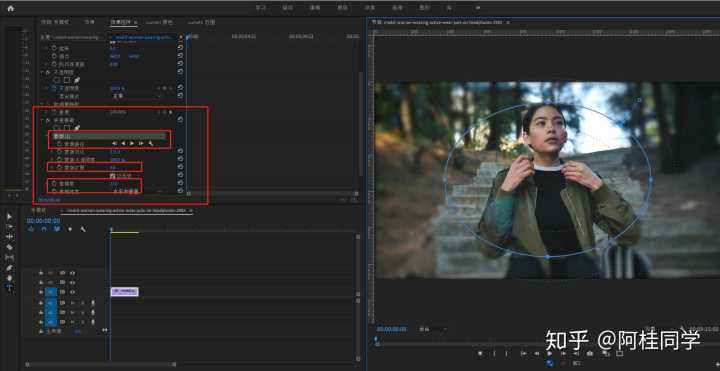The image size is (720, 371).
Task: Open the Assembly workspace tab
Action: (x=288, y=8)
